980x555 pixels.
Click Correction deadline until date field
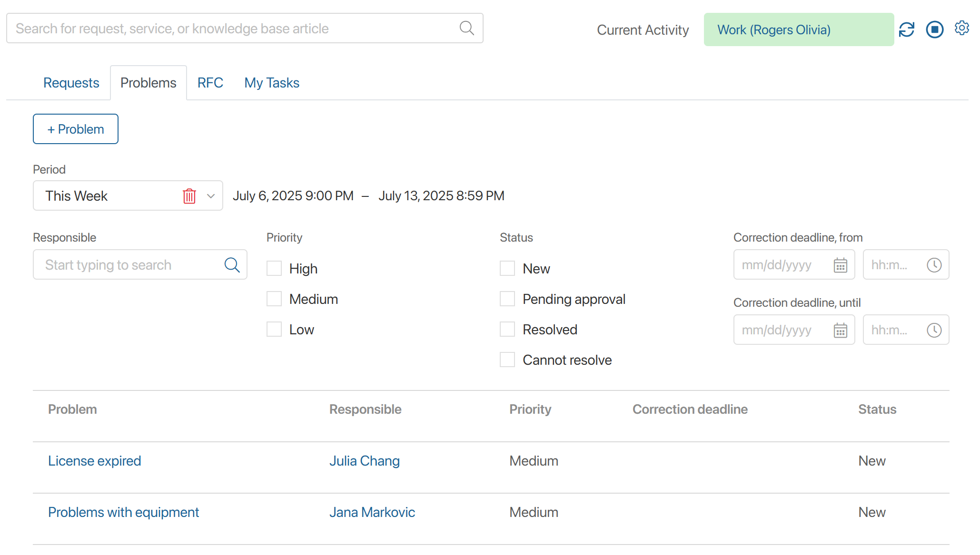pyautogui.click(x=794, y=330)
